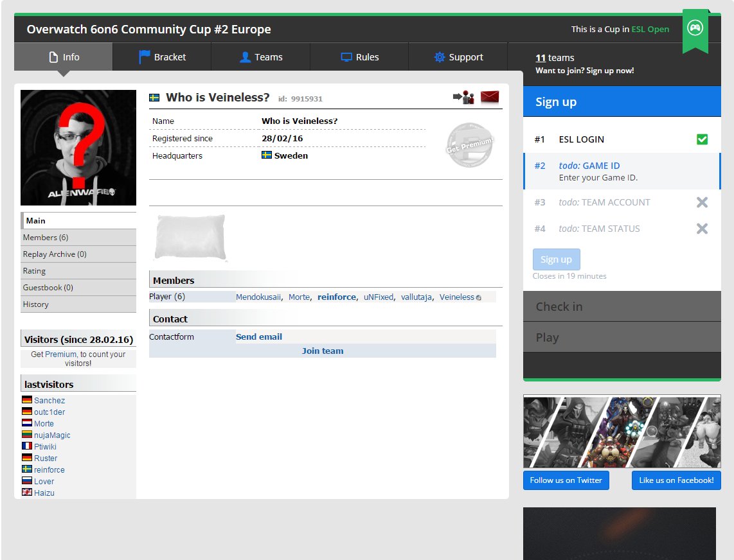Click the Get Premium badge
The image size is (734, 560).
(470, 145)
